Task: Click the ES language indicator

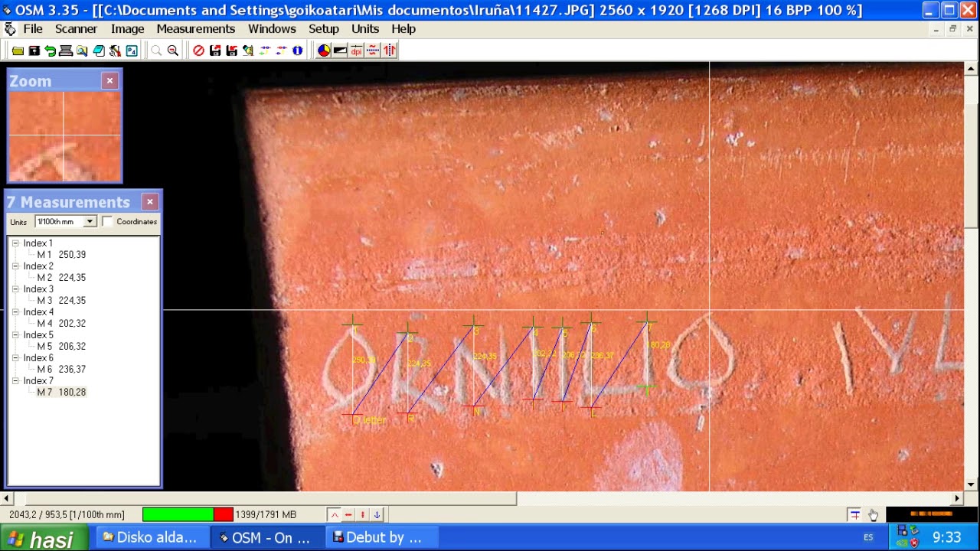Action: click(868, 537)
